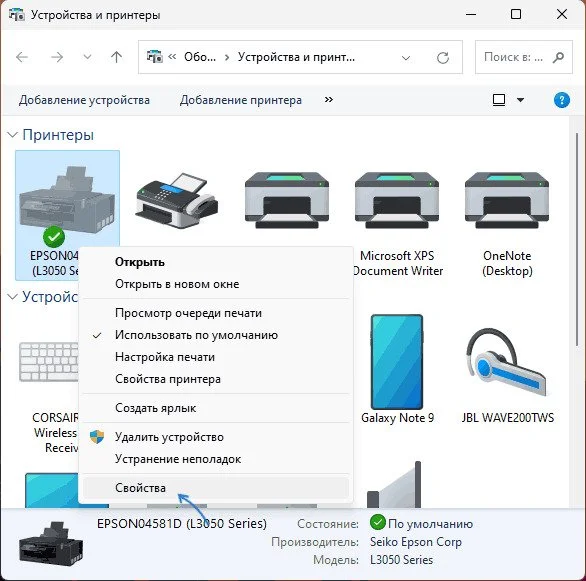
Task: Click the refresh icon in the address bar
Action: point(443,58)
